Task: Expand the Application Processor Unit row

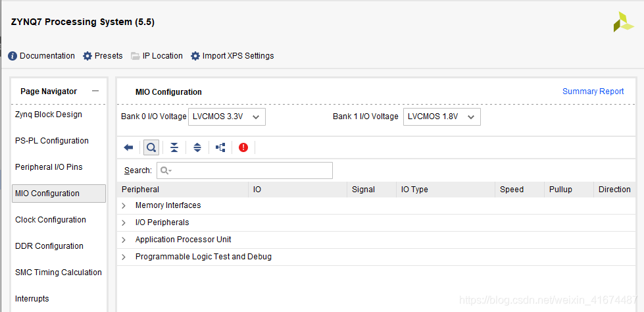Action: click(x=124, y=240)
